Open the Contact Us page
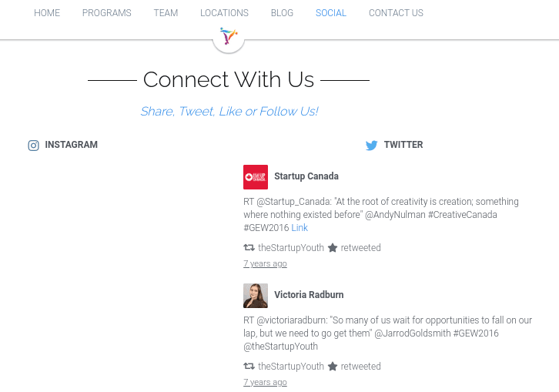This screenshot has width=559, height=392. tap(396, 13)
